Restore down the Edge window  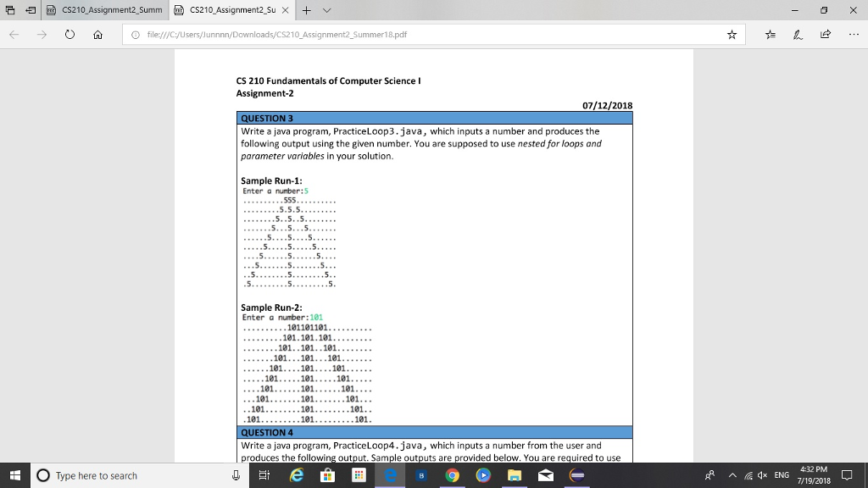(824, 10)
